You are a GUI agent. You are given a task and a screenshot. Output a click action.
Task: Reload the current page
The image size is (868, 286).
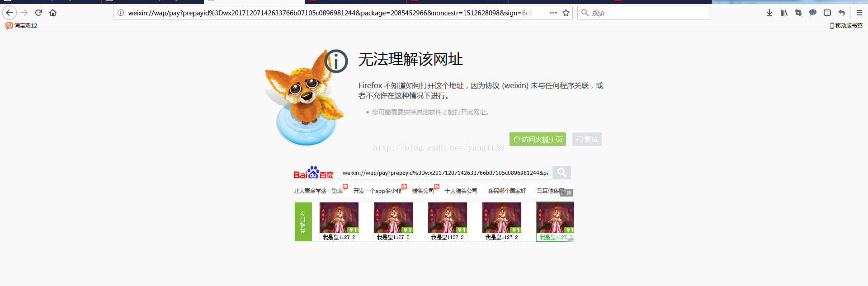click(x=39, y=13)
